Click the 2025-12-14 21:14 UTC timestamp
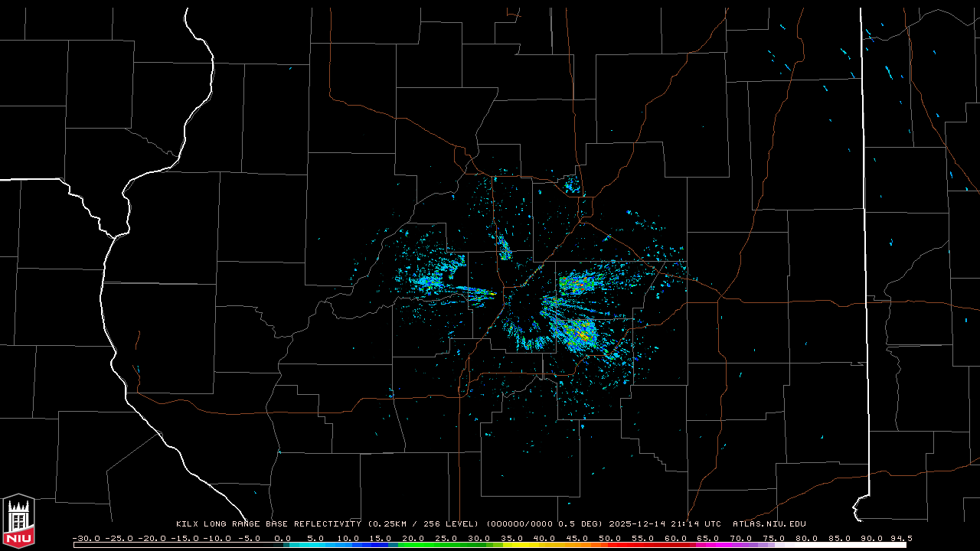Image resolution: width=980 pixels, height=551 pixels. 665,524
